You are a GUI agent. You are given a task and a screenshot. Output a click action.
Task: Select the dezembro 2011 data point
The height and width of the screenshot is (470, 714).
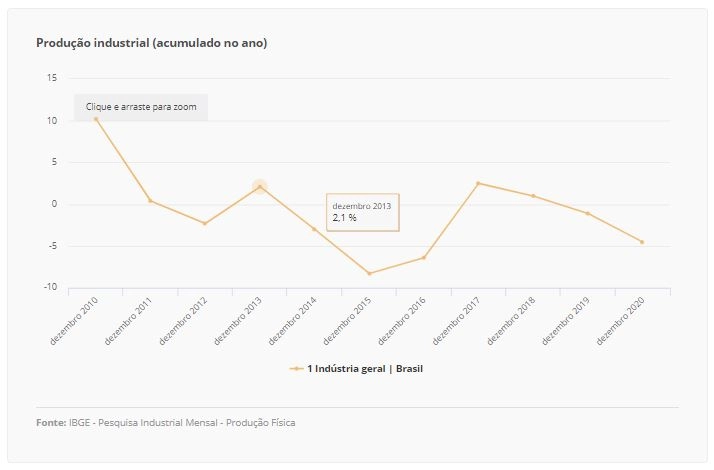150,201
